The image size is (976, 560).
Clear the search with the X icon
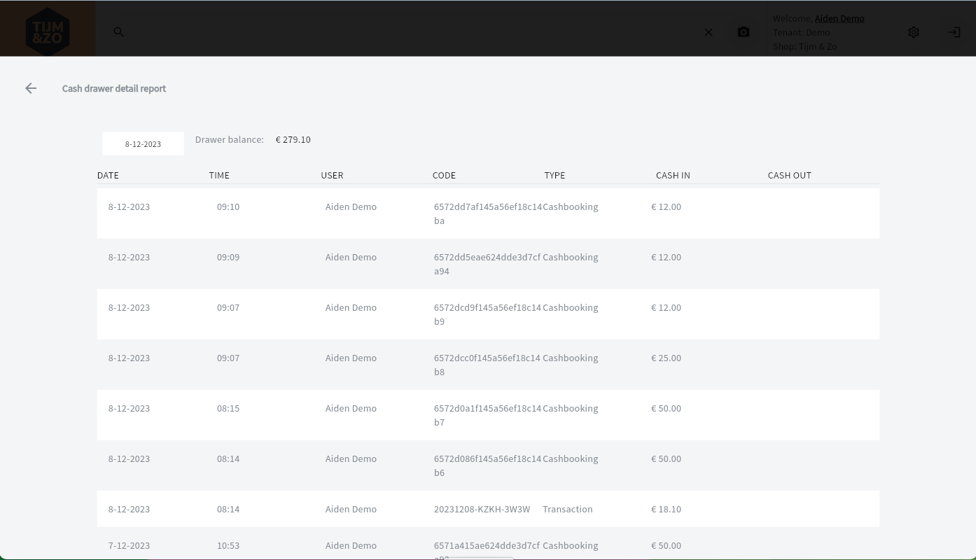click(709, 32)
